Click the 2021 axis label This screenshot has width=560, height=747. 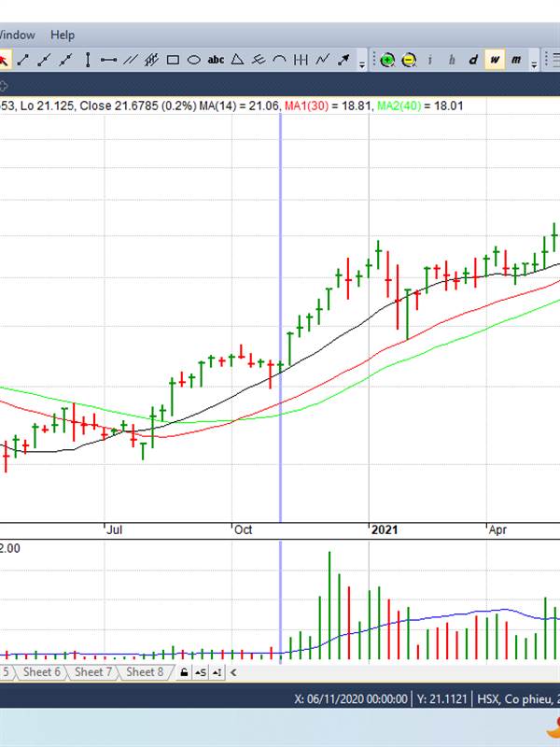pyautogui.click(x=385, y=529)
